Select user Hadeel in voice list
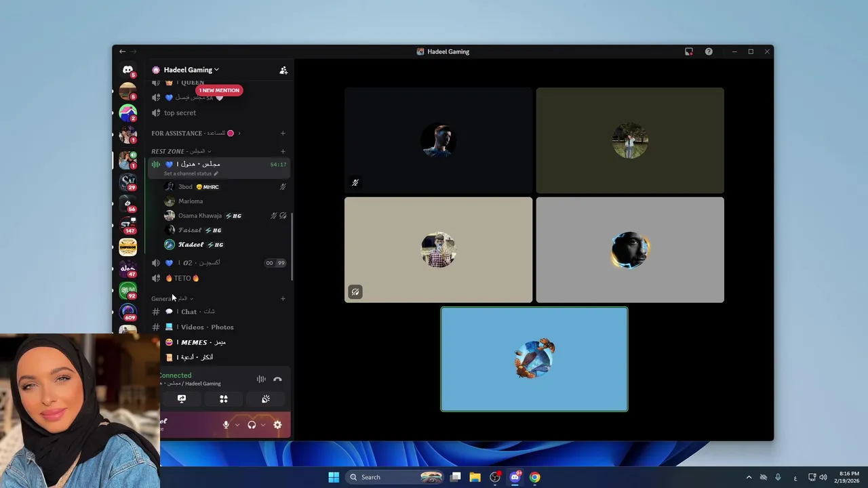This screenshot has width=868, height=488. pyautogui.click(x=226, y=245)
